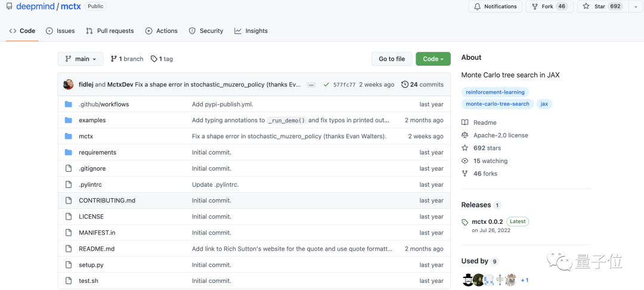This screenshot has width=644, height=290.
Task: Open the deepmind owner link
Action: point(35,7)
